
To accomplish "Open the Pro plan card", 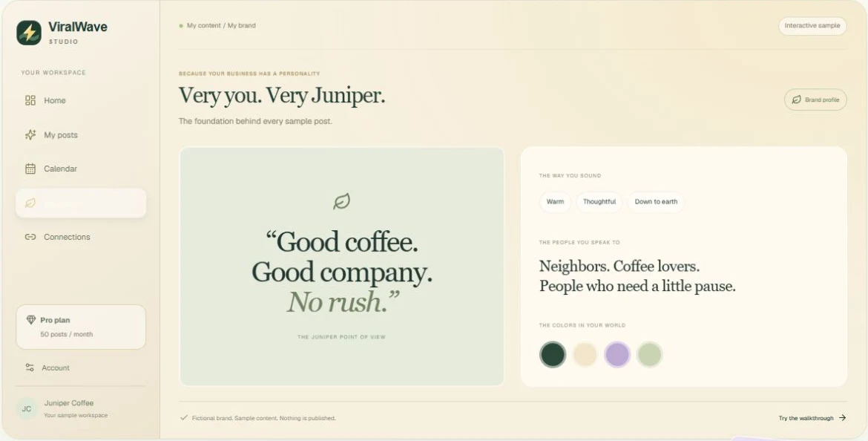I will pos(81,327).
